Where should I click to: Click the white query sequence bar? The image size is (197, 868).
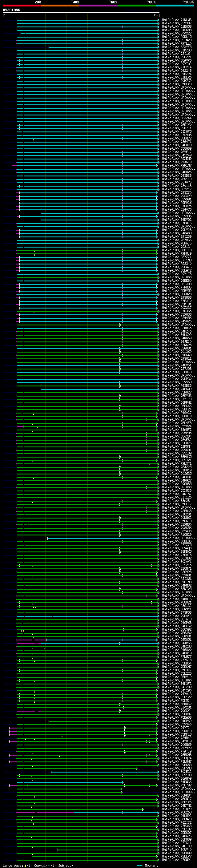[x=81, y=13]
